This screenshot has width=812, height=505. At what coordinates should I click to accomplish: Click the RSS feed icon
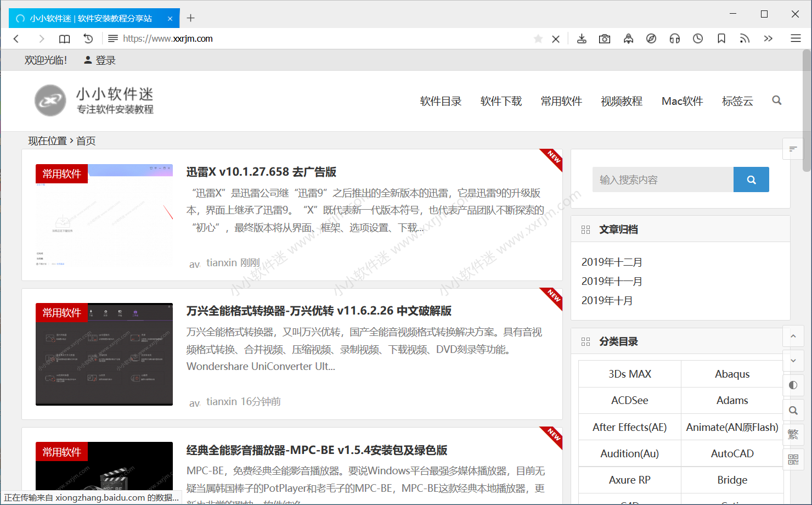pyautogui.click(x=745, y=38)
